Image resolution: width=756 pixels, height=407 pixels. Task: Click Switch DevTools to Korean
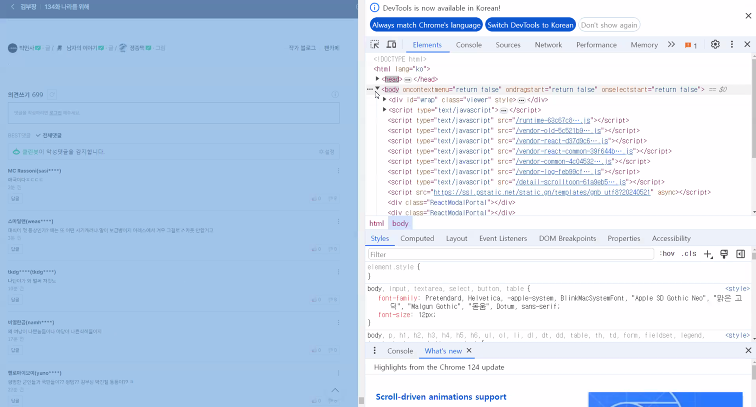tap(530, 25)
